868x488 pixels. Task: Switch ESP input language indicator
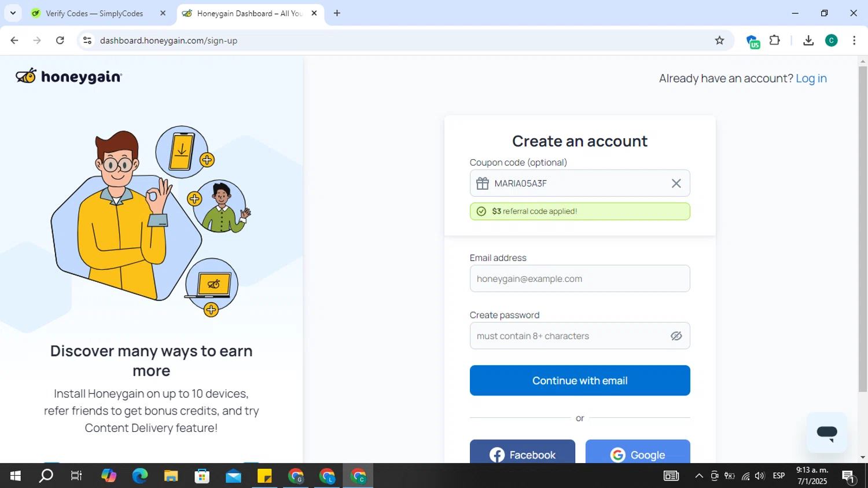[x=779, y=476]
